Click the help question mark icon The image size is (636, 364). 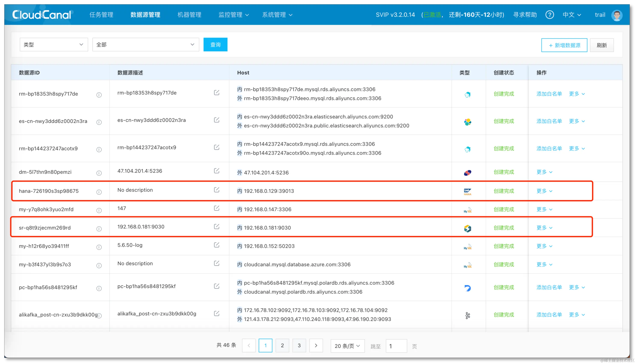coord(549,15)
